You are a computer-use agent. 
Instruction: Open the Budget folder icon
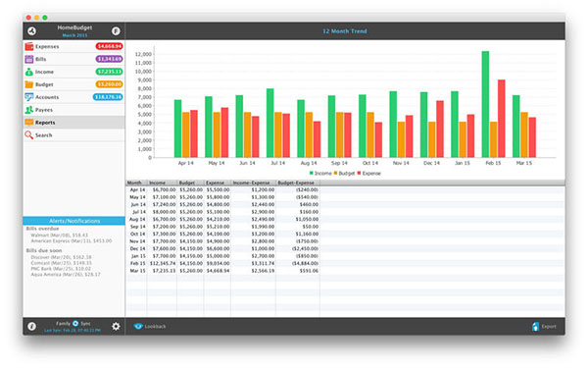click(28, 84)
